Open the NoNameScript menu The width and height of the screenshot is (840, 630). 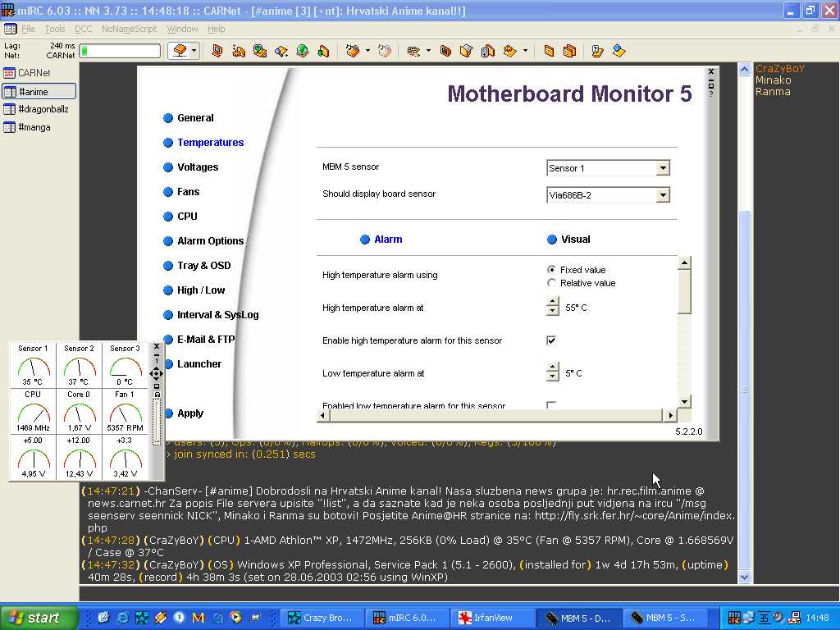pyautogui.click(x=129, y=29)
